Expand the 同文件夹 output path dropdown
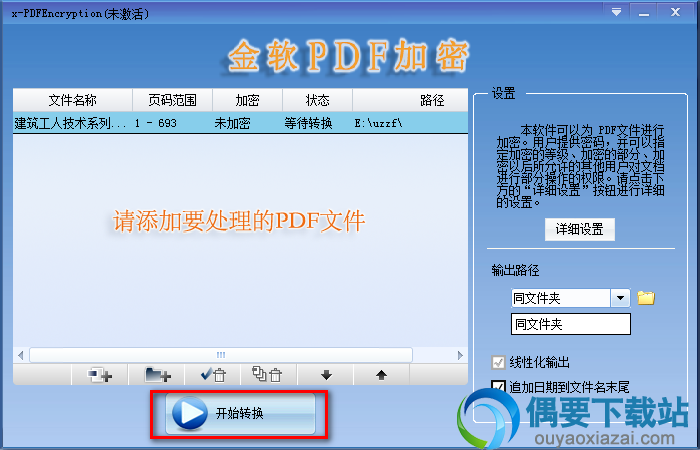700x450 pixels. (x=620, y=298)
